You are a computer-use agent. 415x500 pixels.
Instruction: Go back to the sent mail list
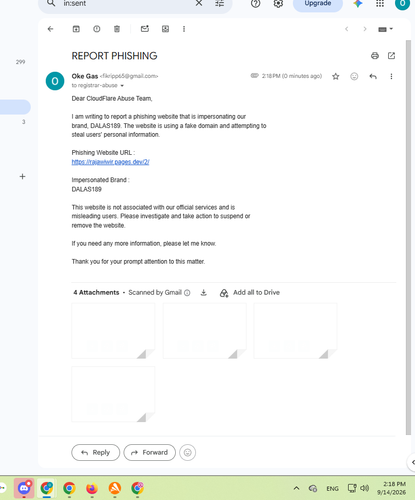[x=51, y=29]
